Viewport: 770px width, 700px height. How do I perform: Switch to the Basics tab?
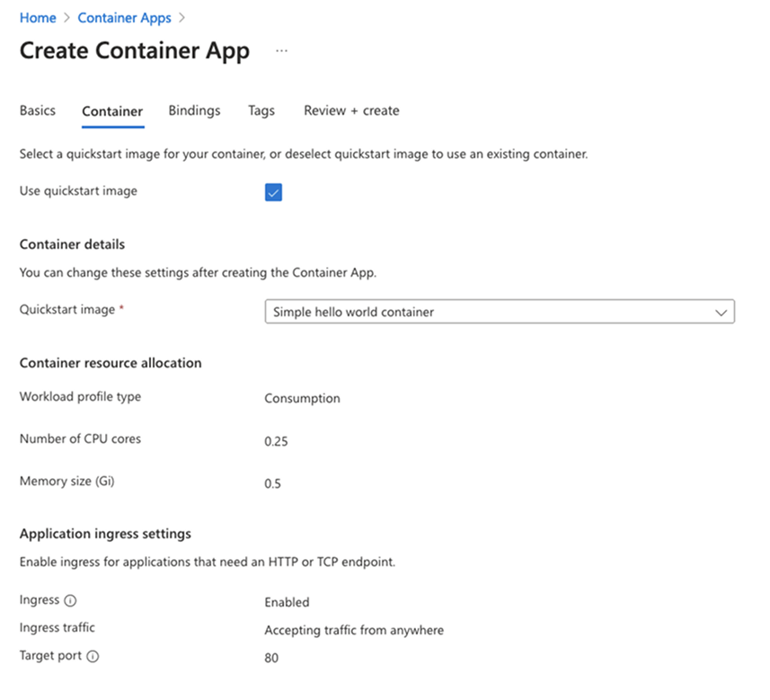coord(37,111)
